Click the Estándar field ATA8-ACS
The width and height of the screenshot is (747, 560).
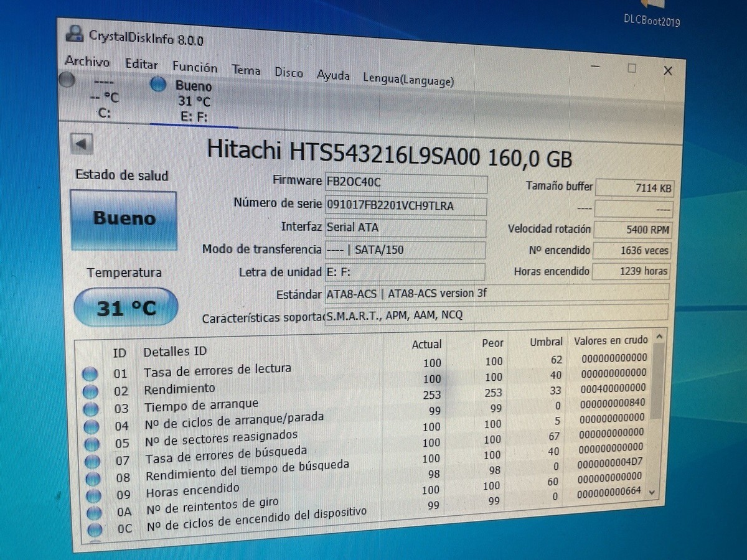(497, 293)
